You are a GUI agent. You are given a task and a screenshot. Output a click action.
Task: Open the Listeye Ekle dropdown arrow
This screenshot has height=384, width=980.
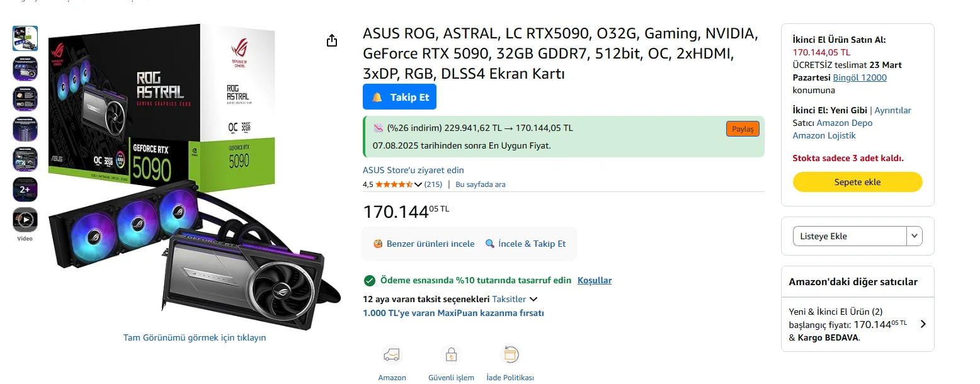914,236
